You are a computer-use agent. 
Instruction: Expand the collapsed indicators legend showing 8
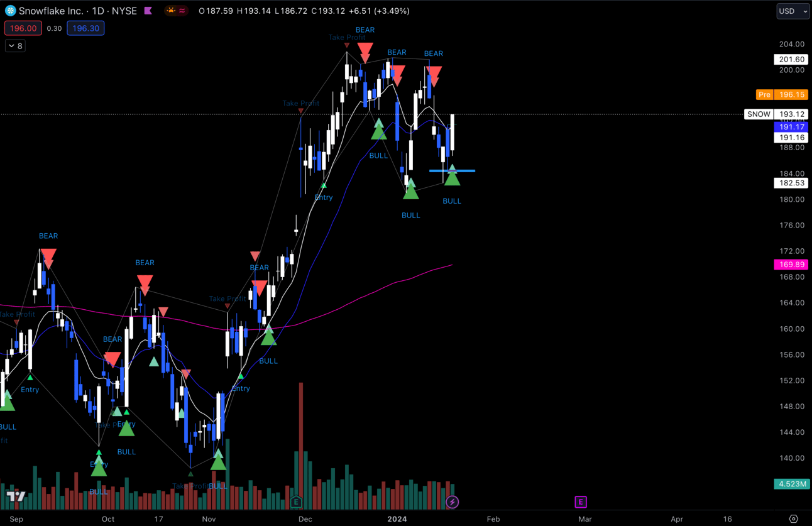coord(15,46)
